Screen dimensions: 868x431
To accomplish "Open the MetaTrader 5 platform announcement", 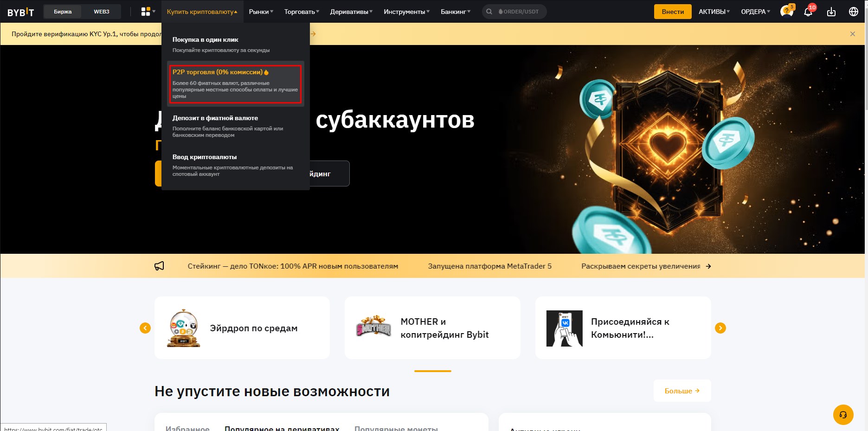I will (x=489, y=266).
